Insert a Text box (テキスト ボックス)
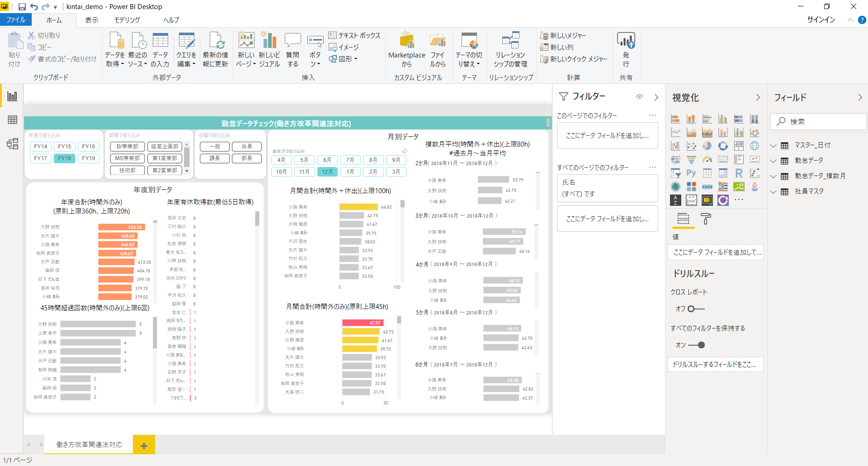 point(354,35)
